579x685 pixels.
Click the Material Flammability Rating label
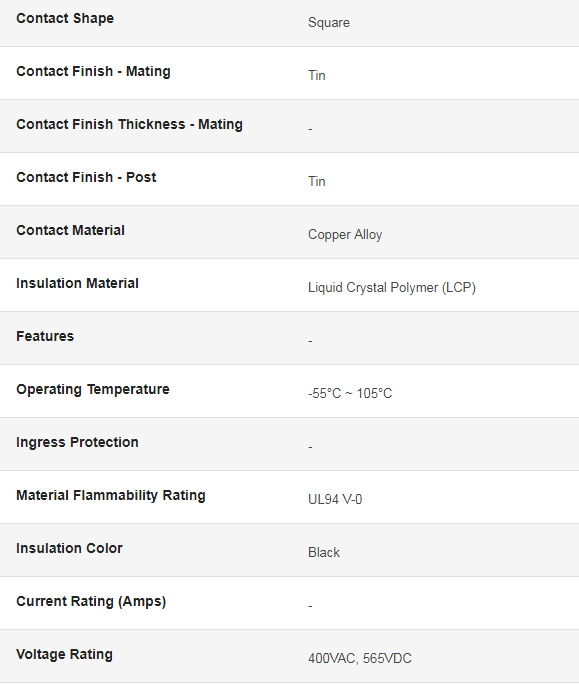click(x=111, y=495)
